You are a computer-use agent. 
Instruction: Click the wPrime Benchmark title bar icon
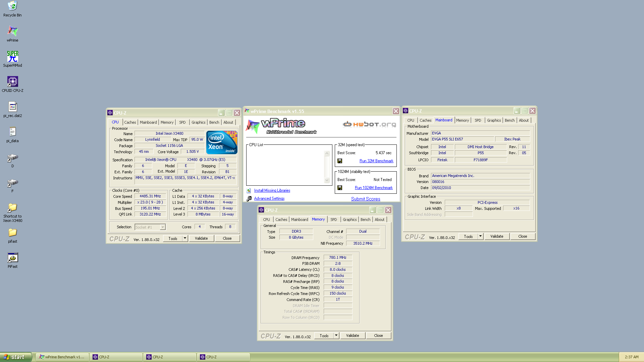[247, 111]
